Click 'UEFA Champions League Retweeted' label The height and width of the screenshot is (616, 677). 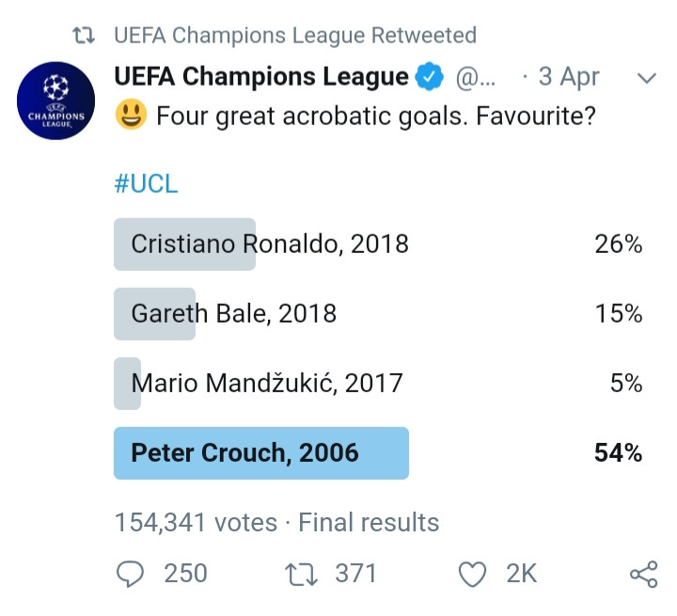295,36
